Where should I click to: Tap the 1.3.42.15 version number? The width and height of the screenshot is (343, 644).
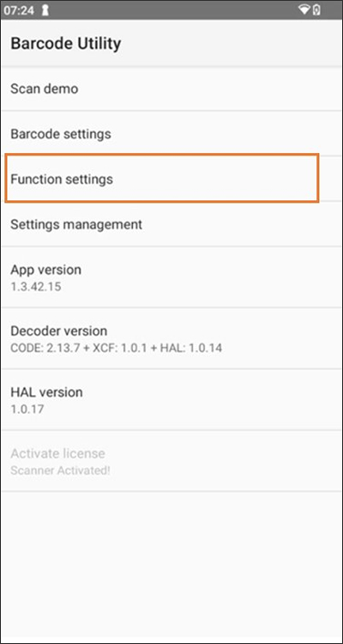[36, 287]
